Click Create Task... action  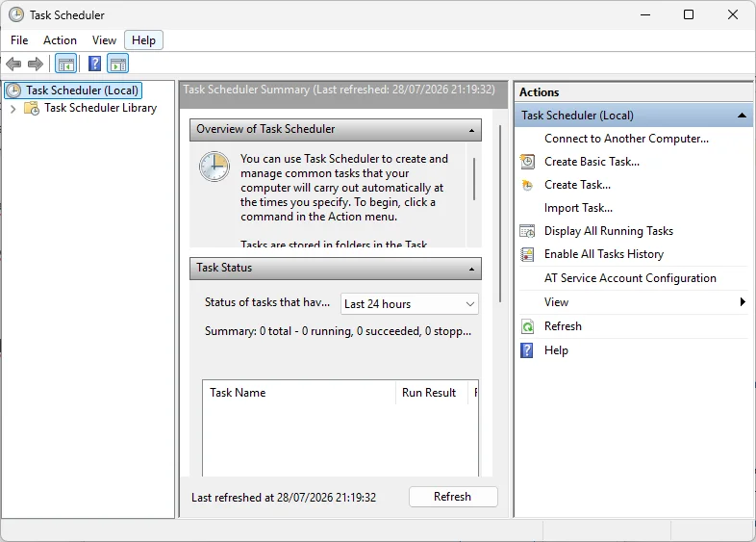pos(578,185)
